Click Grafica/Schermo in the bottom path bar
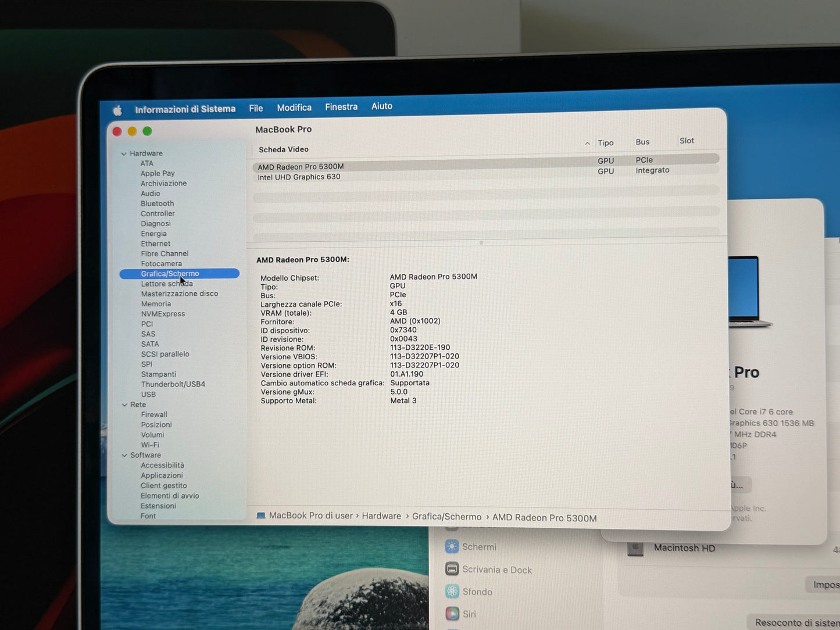Image resolution: width=840 pixels, height=630 pixels. point(446,517)
